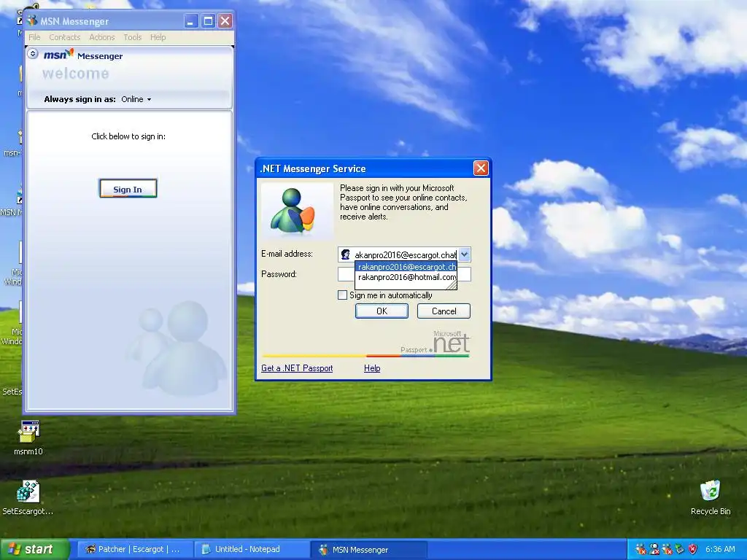
Task: Maximize the MSN Messenger window
Action: point(208,21)
